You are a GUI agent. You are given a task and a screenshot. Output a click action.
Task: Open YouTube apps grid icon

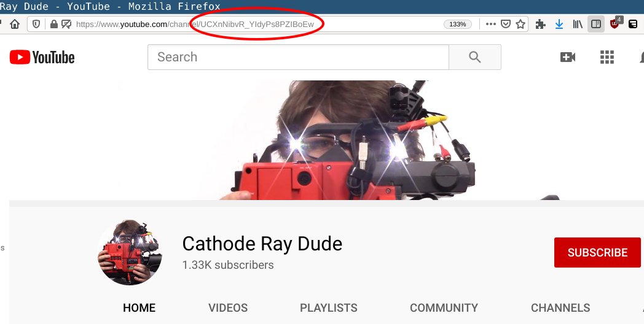coord(607,57)
